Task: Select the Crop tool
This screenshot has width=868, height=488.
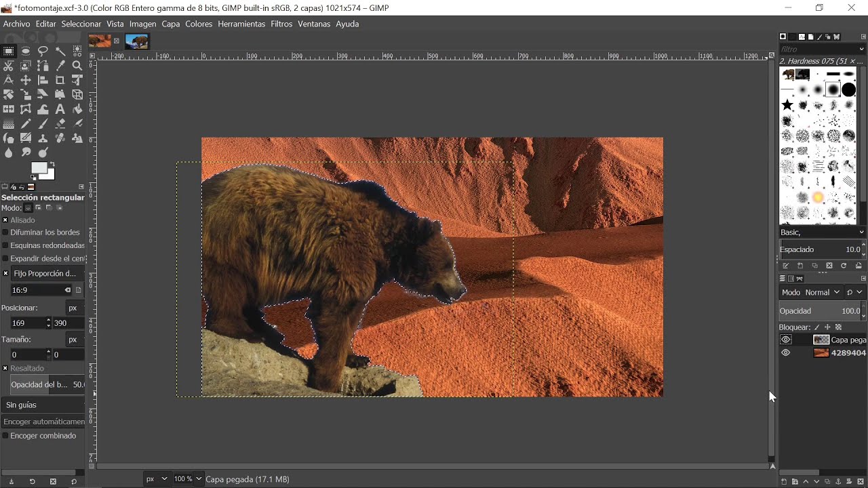Action: coord(60,80)
